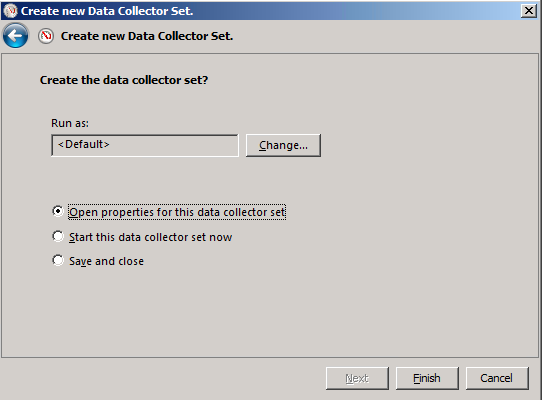Click the 'Open properties for this data collector set' label
542x400 pixels.
(177, 212)
